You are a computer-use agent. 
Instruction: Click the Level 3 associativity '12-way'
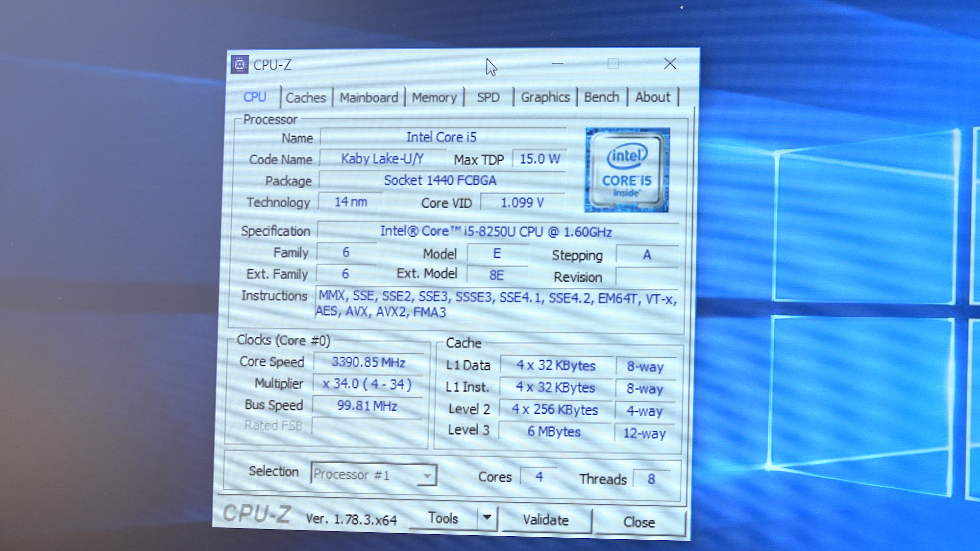644,433
